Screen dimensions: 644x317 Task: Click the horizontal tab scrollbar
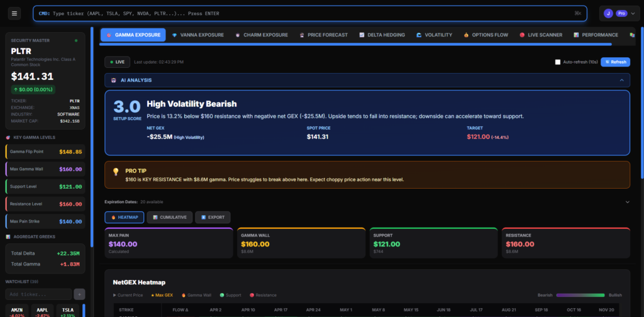click(x=356, y=44)
